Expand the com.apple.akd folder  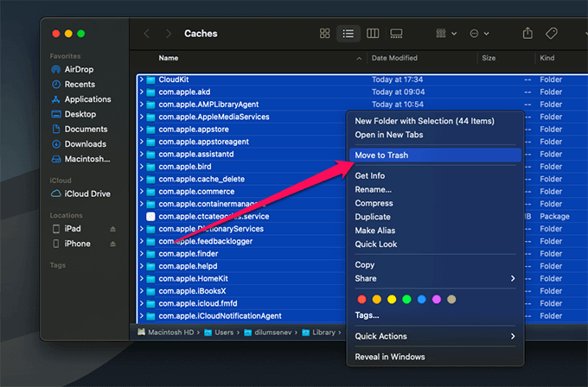(x=141, y=92)
